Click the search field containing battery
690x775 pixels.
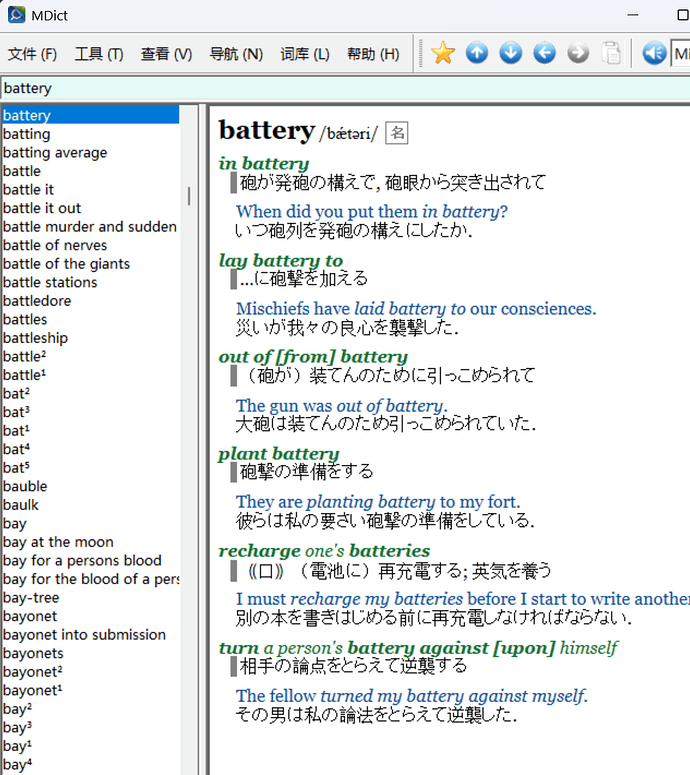point(345,88)
